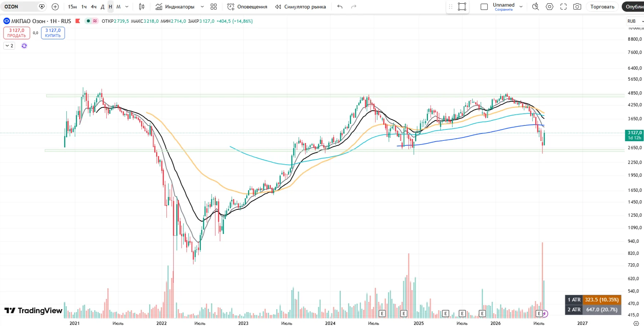Open the chart layout setup square icon
This screenshot has height=326, width=644.
484,7
